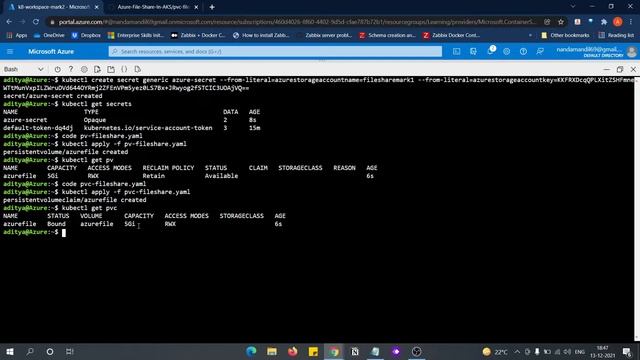Maximize the Cloud Shell pane
Image resolution: width=640 pixels, height=360 pixels.
(620, 69)
